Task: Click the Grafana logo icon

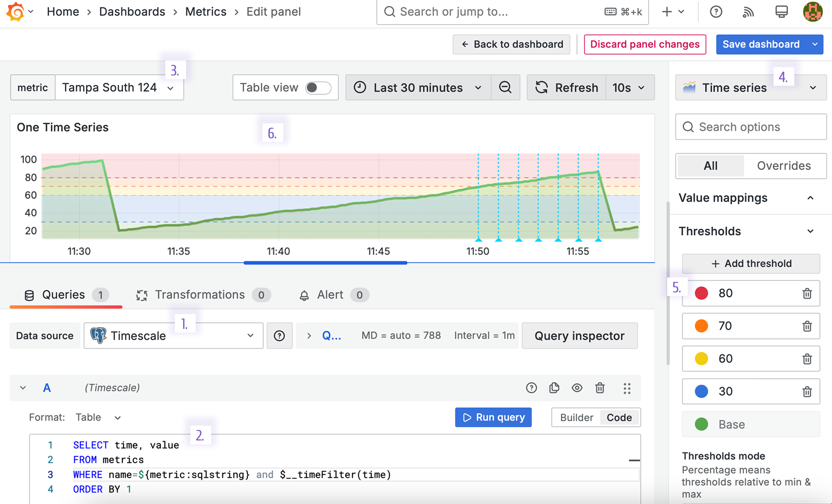Action: point(16,11)
